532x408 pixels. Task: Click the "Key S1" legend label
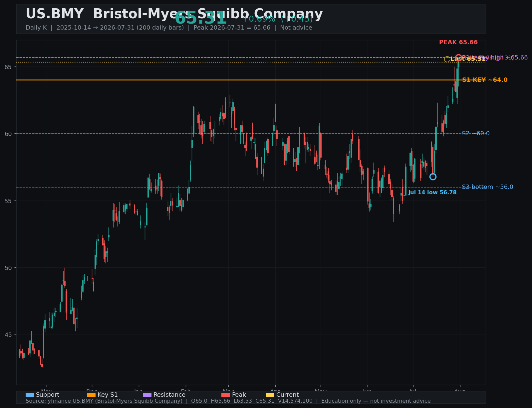[x=108, y=395]
